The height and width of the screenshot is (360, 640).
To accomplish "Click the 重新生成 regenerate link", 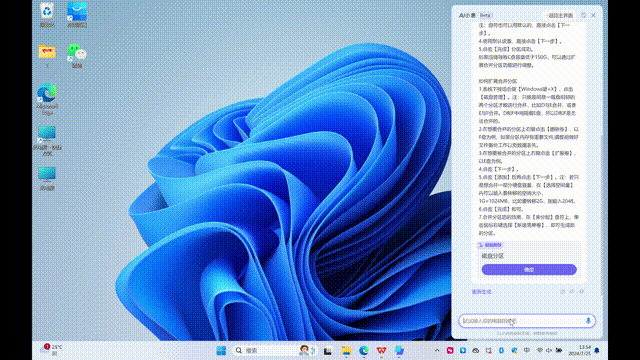I will (482, 292).
